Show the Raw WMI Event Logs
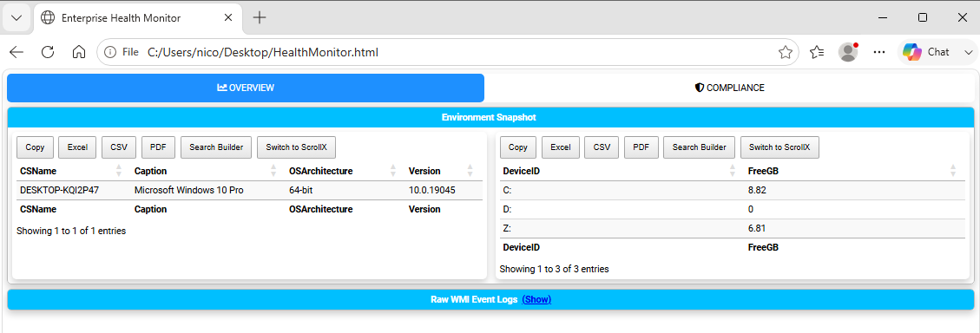Viewport: 980px width, 333px height. coord(536,299)
